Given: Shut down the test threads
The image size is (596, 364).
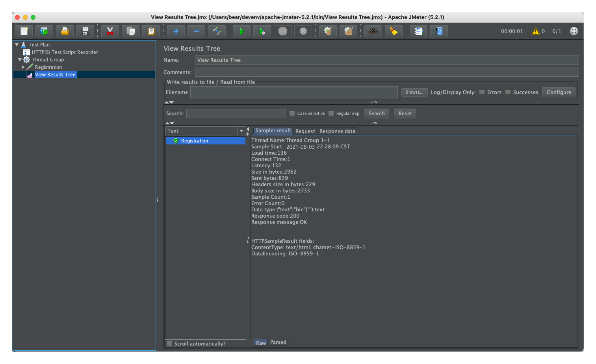Looking at the screenshot, I should tap(303, 31).
